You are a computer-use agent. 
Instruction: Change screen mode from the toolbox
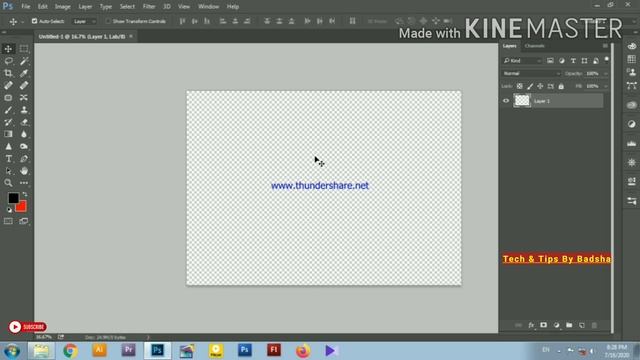(24, 221)
